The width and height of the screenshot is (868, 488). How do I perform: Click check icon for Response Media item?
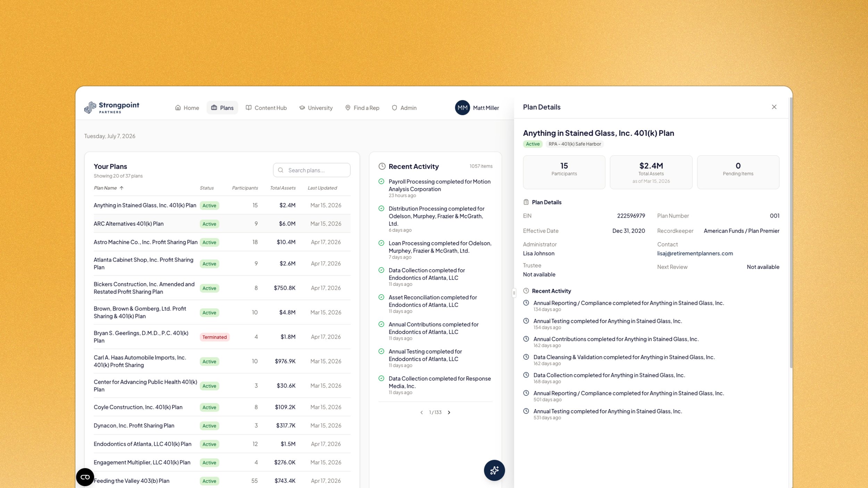tap(381, 378)
